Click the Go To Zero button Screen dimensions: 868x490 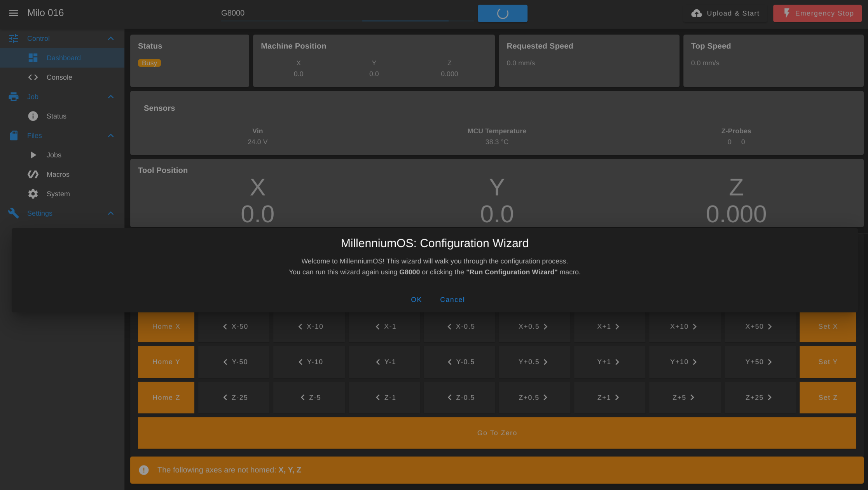point(497,433)
